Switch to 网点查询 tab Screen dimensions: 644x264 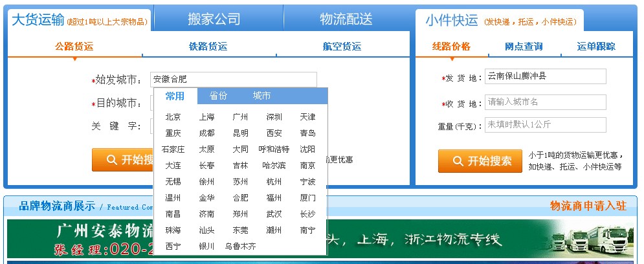(x=524, y=47)
